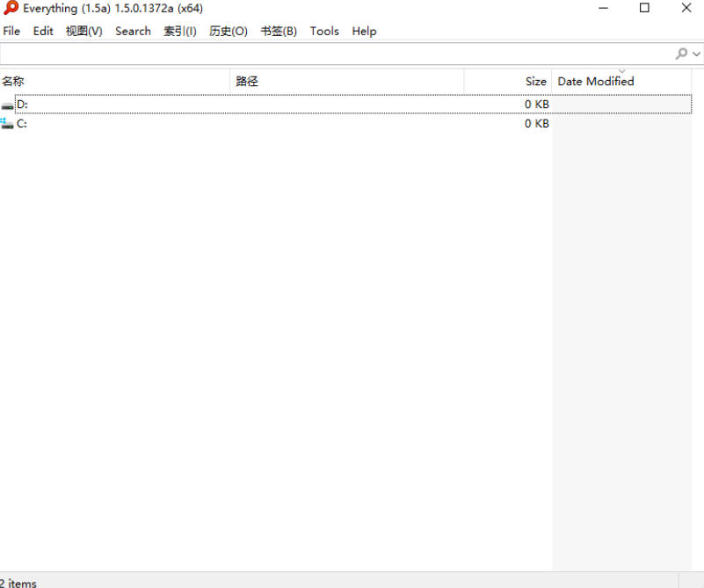Open the 历史(O) history menu
The image size is (704, 588).
(x=228, y=31)
